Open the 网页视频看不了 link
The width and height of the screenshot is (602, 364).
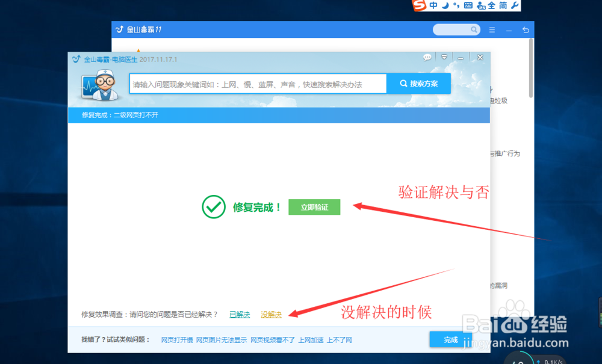coord(273,340)
